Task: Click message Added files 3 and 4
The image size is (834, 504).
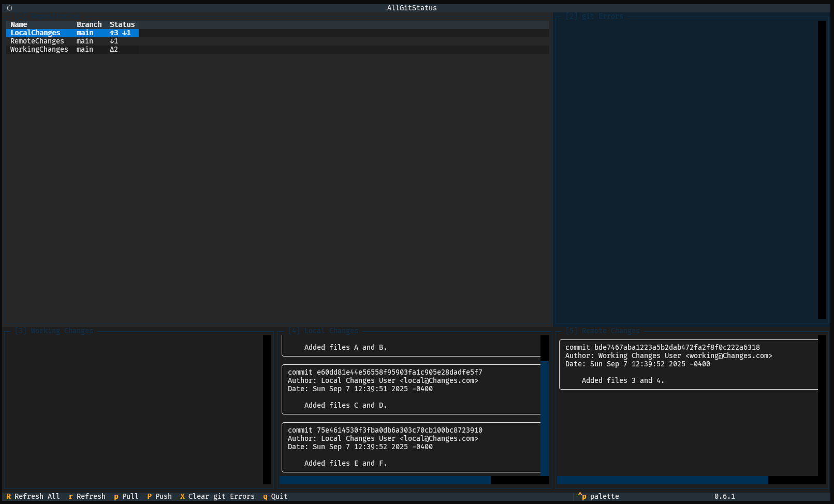Action: [x=623, y=380]
